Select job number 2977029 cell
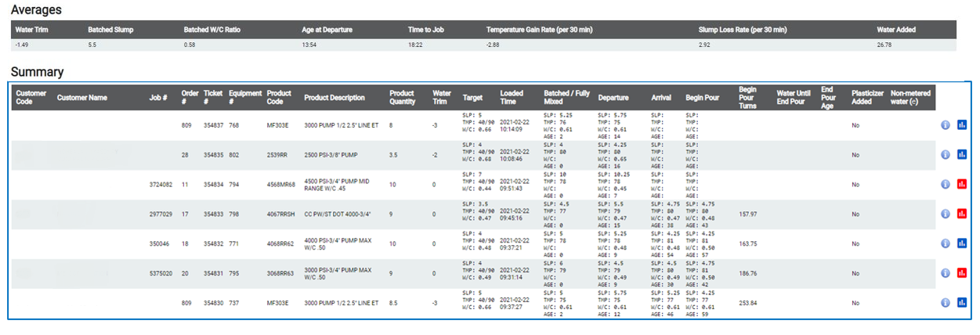980x335 pixels. click(159, 214)
